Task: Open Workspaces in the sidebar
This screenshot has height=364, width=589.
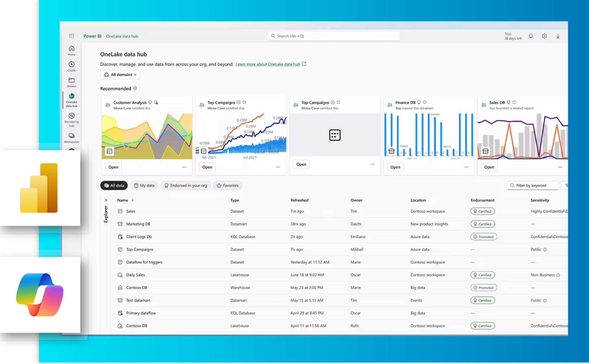Action: [x=72, y=138]
